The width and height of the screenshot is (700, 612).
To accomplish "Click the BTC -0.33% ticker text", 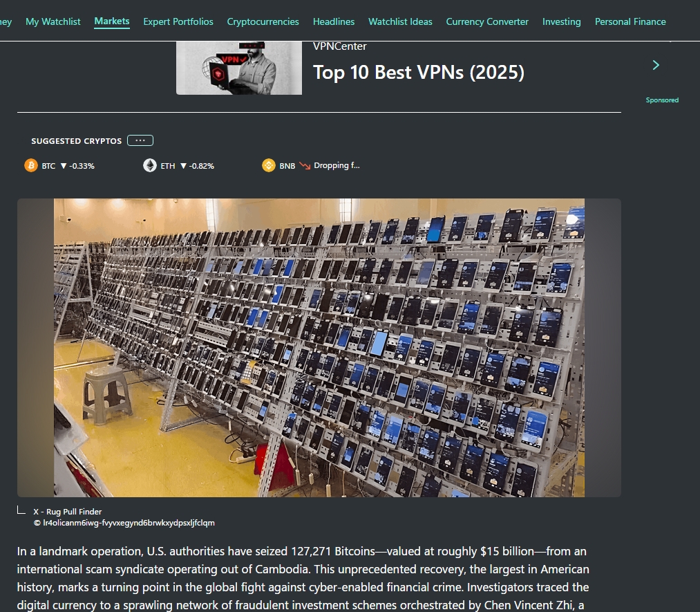I will [77, 166].
